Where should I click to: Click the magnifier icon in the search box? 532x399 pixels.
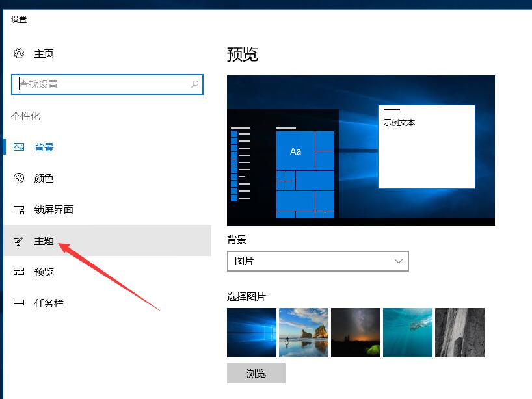[194, 84]
